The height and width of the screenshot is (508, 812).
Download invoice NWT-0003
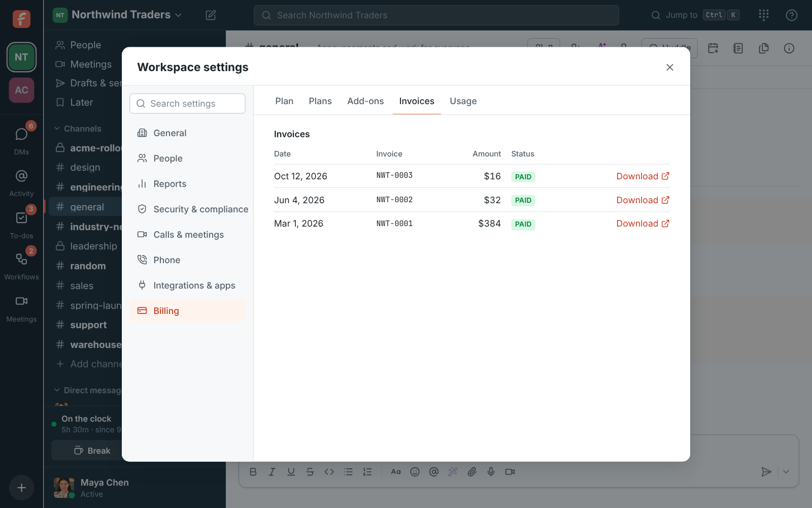(x=642, y=176)
